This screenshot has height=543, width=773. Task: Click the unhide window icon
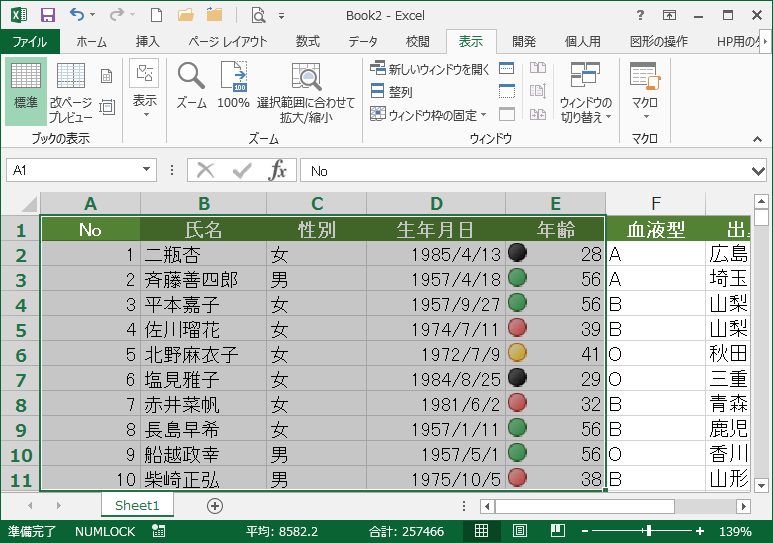(507, 114)
